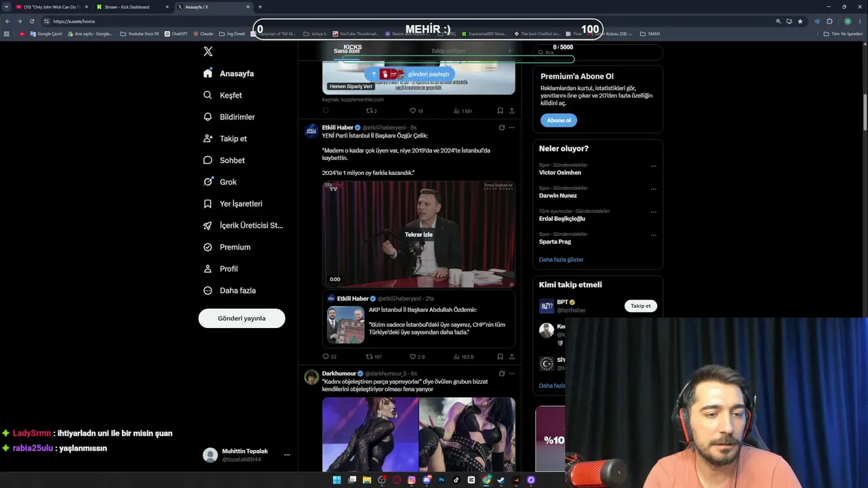The height and width of the screenshot is (488, 868).
Task: Click the Grok icon on Darkhumour post
Action: click(502, 373)
